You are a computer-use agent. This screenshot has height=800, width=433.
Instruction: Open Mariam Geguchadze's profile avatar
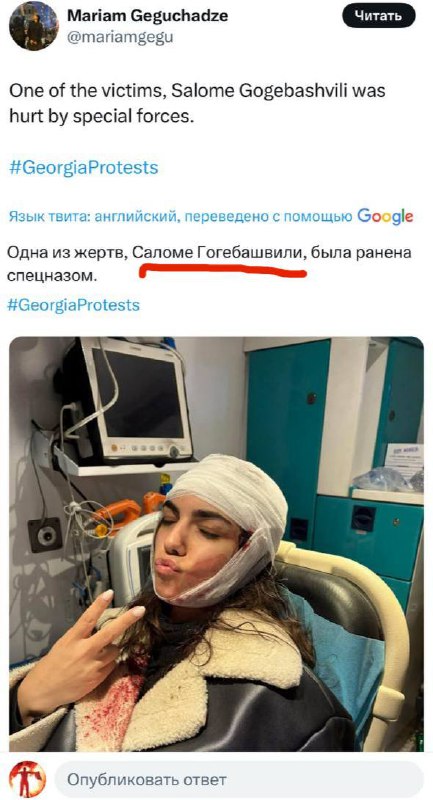[x=34, y=26]
